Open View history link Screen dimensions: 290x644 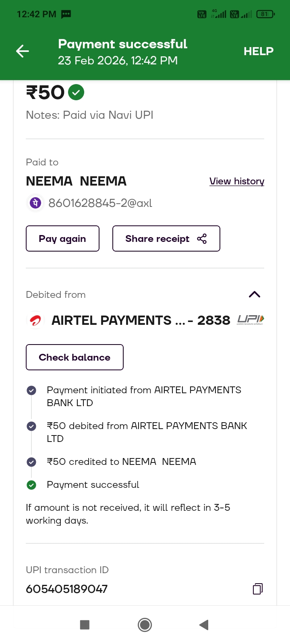[236, 181]
